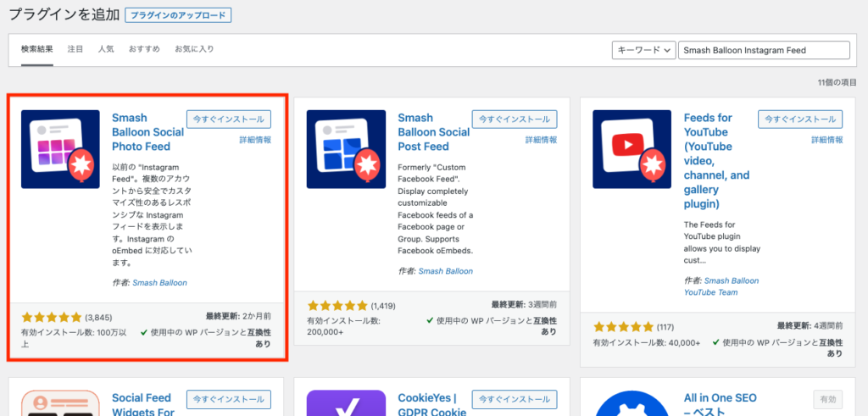The image size is (868, 416).
Task: Click the star rating of Social Post Feed
Action: (337, 305)
